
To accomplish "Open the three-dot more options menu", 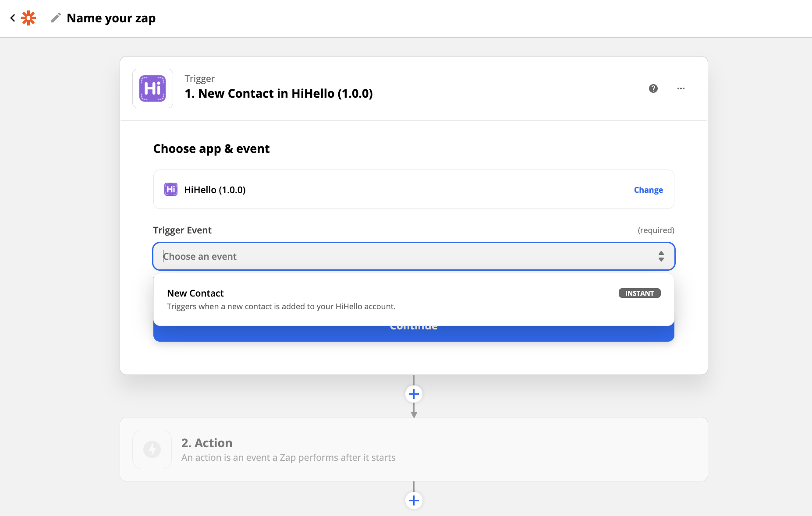I will [x=681, y=88].
